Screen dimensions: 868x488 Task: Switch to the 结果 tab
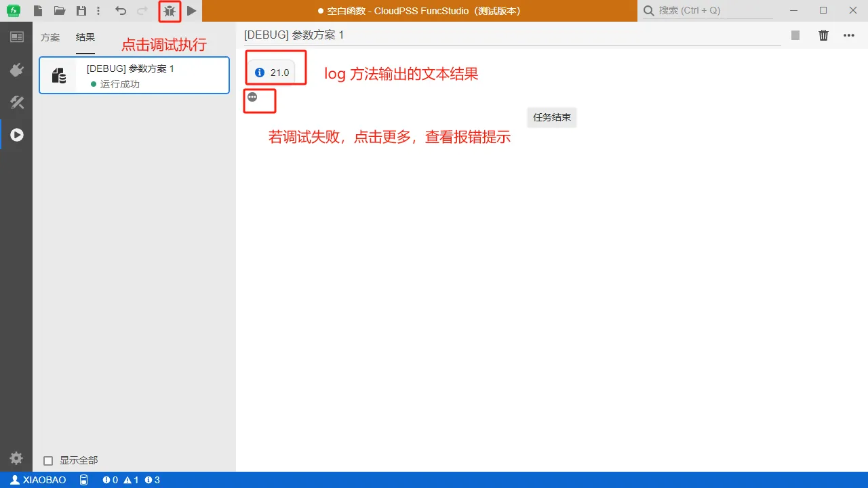(85, 37)
